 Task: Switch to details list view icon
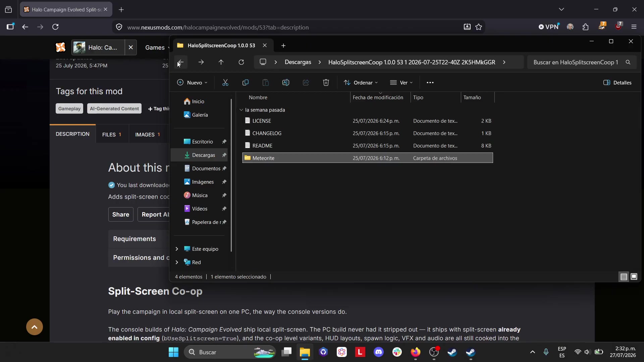click(624, 277)
